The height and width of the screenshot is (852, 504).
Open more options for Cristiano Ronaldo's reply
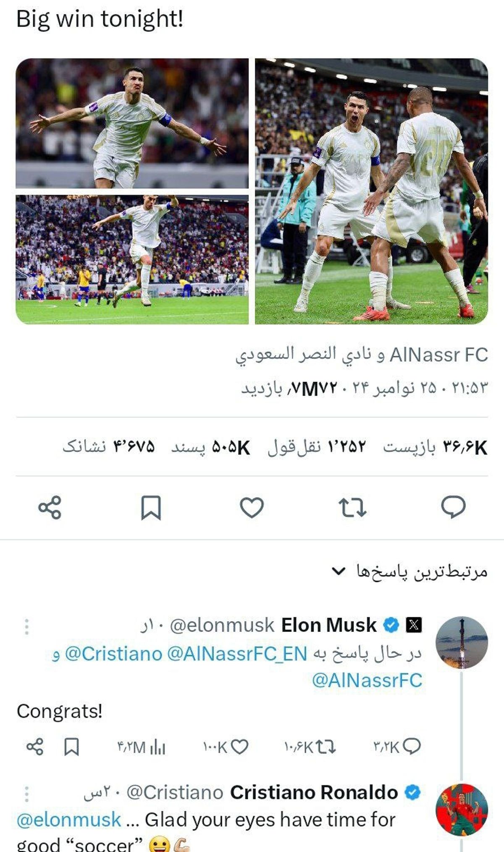[x=26, y=794]
